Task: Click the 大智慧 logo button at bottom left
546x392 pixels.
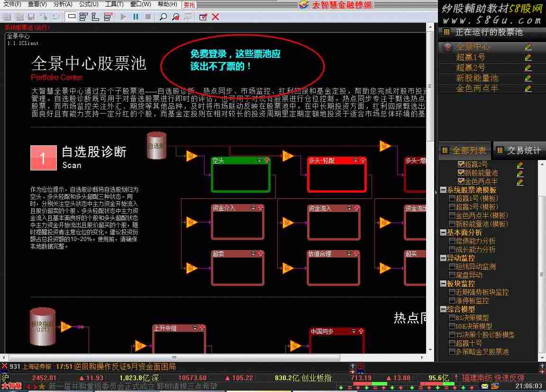Action: click(x=11, y=386)
